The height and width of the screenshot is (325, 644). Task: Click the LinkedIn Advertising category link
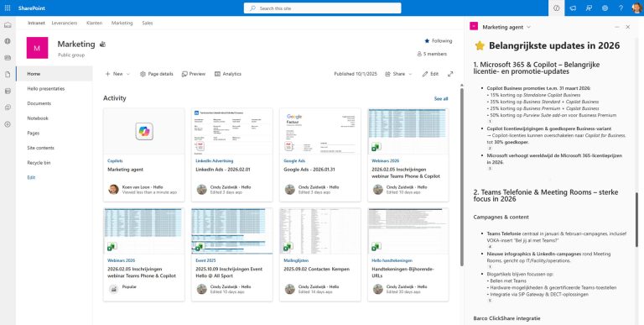tap(215, 161)
